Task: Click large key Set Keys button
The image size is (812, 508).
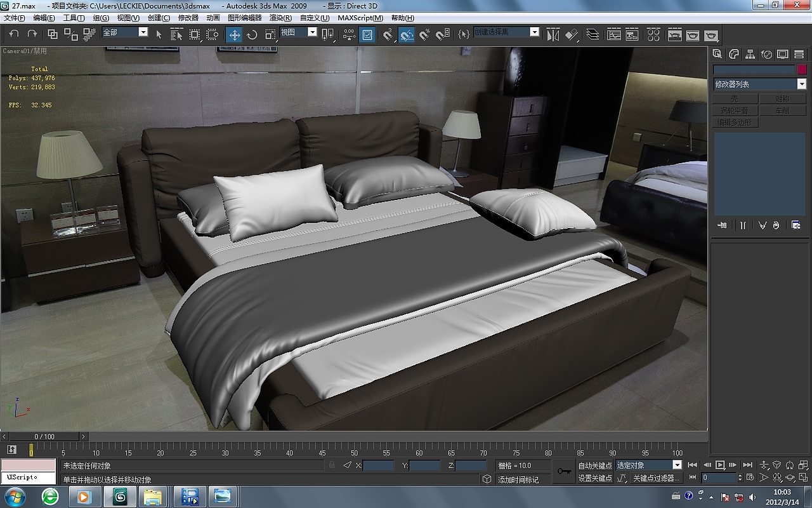Action: coord(563,471)
